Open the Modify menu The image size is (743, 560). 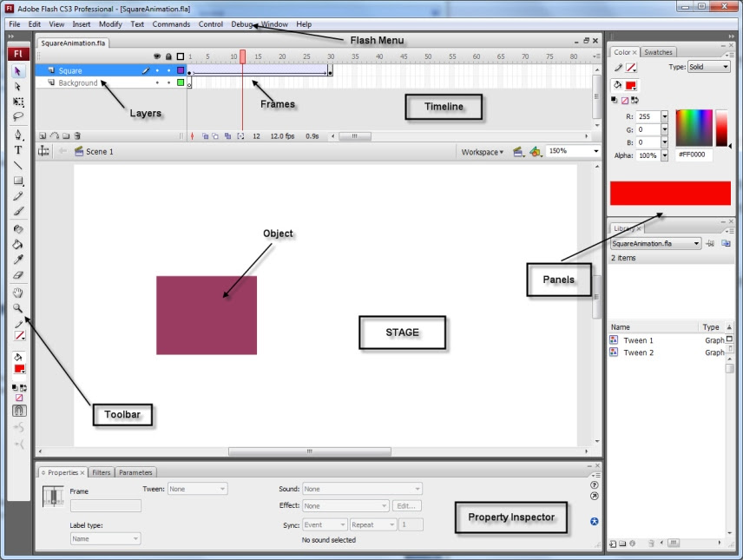110,24
